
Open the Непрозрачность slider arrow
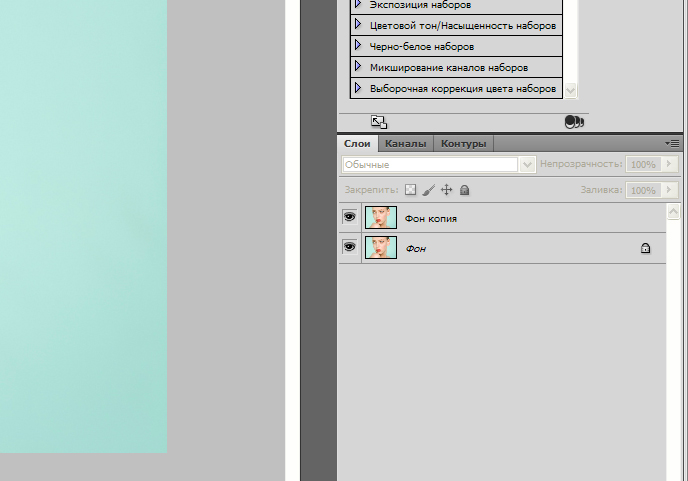click(670, 164)
